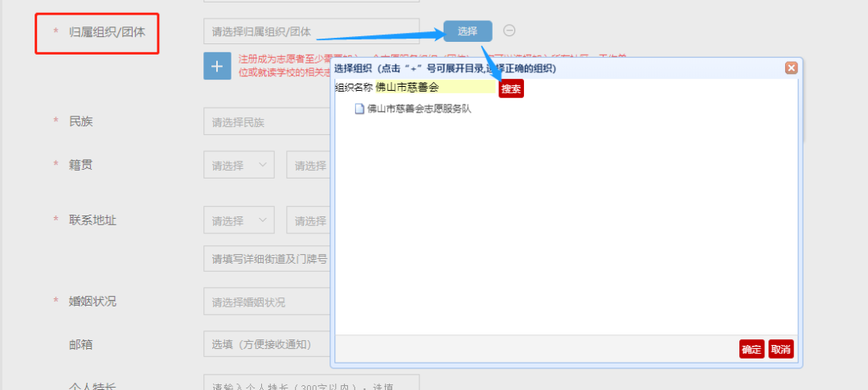Viewport: 868px width, 390px height.
Task: Click the blue 选择 button
Action: point(468,31)
